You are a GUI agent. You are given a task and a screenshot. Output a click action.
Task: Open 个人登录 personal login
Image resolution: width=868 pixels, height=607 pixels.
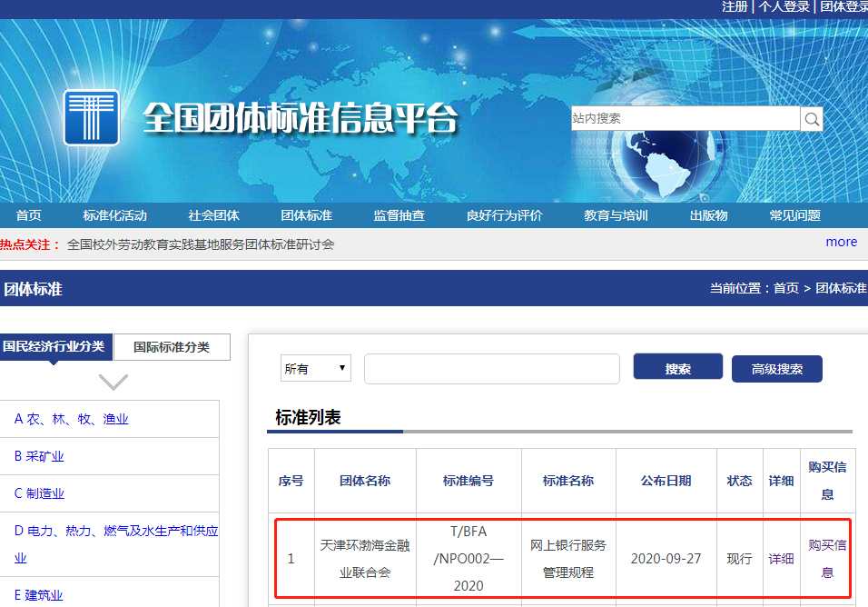click(784, 6)
